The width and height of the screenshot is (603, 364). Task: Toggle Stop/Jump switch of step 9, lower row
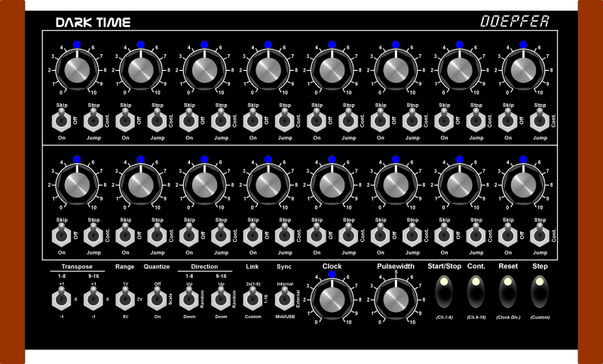click(93, 235)
